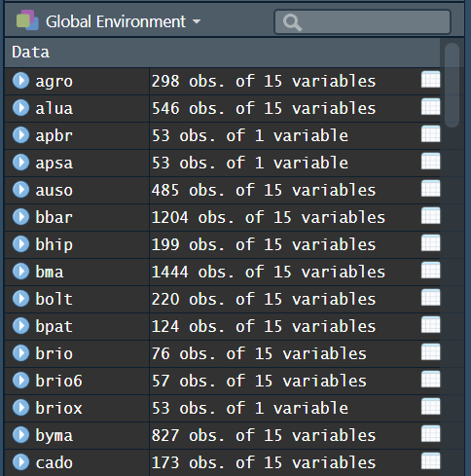Screen dimensions: 471x476
Task: View agro in data table viewer
Action: tap(430, 80)
